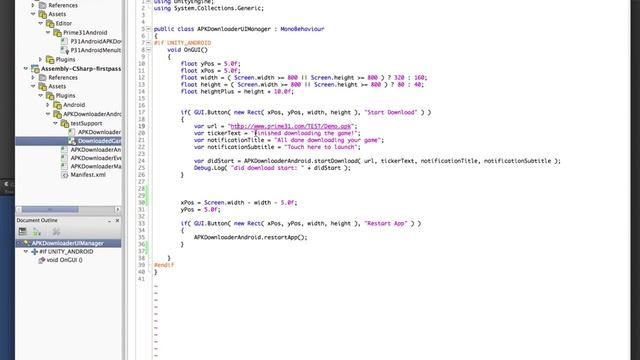Collapse the testSupport folder
The width and height of the screenshot is (640, 360).
click(56, 123)
